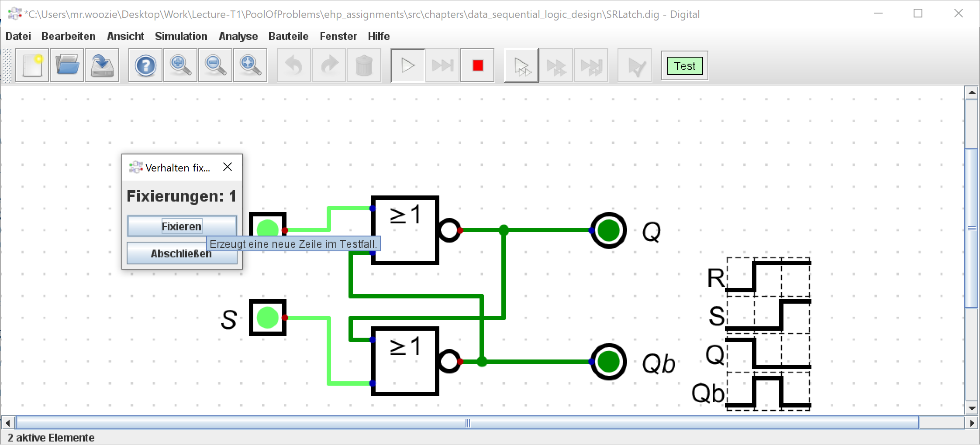Run the test cases via Test button
This screenshot has height=445, width=980.
[x=685, y=65]
